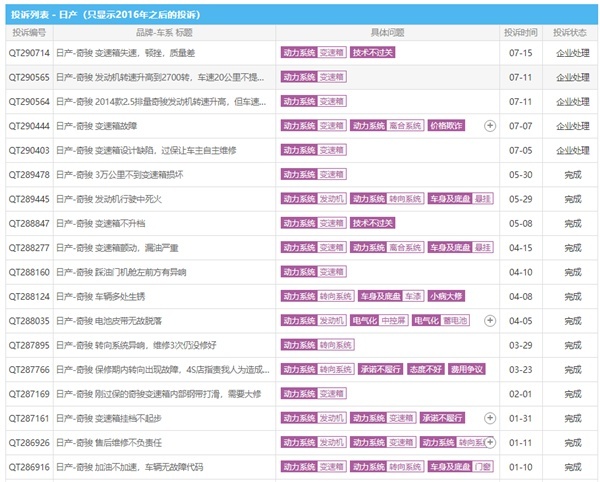600x482 pixels.
Task: Open complaint 电池皮带无故脱落
Action: (x=109, y=321)
